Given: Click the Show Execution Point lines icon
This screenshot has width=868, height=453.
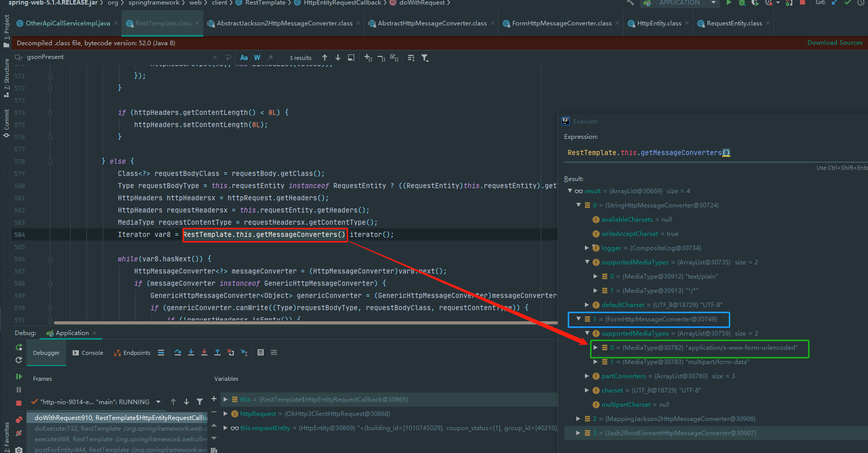Looking at the screenshot, I should [x=161, y=352].
